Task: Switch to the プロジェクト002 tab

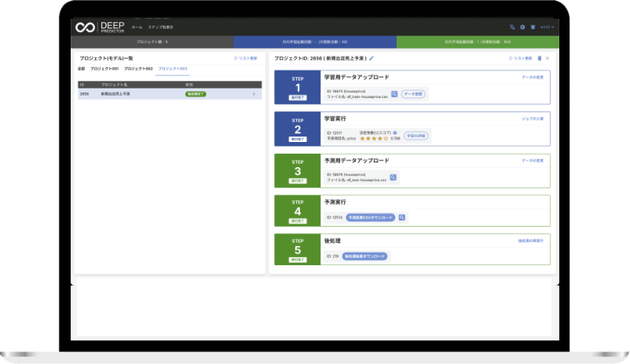Action: click(x=138, y=70)
